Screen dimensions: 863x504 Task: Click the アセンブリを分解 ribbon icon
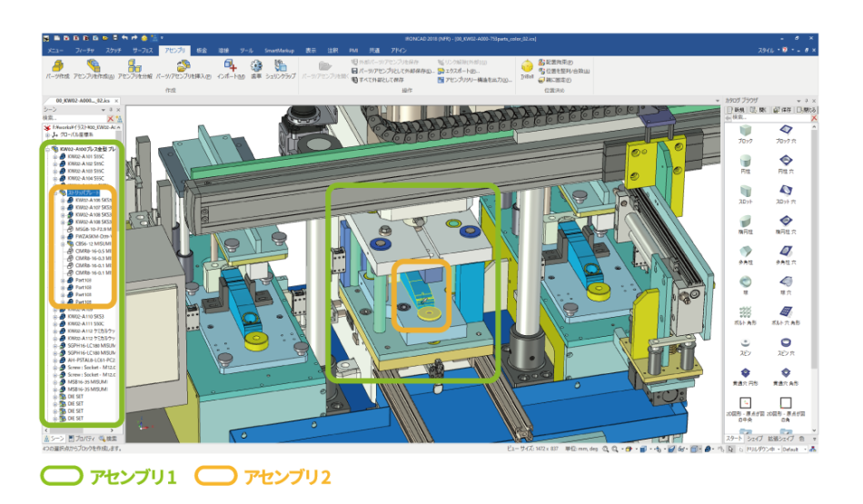(135, 67)
